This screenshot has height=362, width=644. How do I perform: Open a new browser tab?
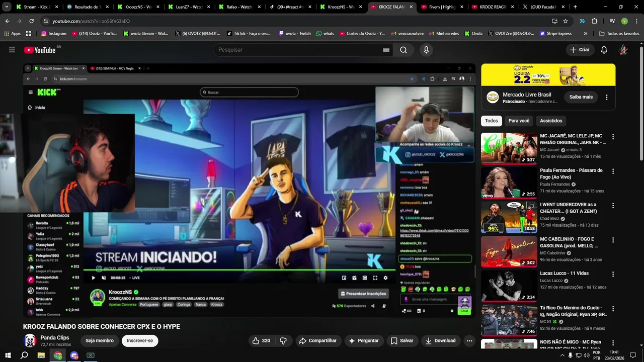tap(575, 7)
